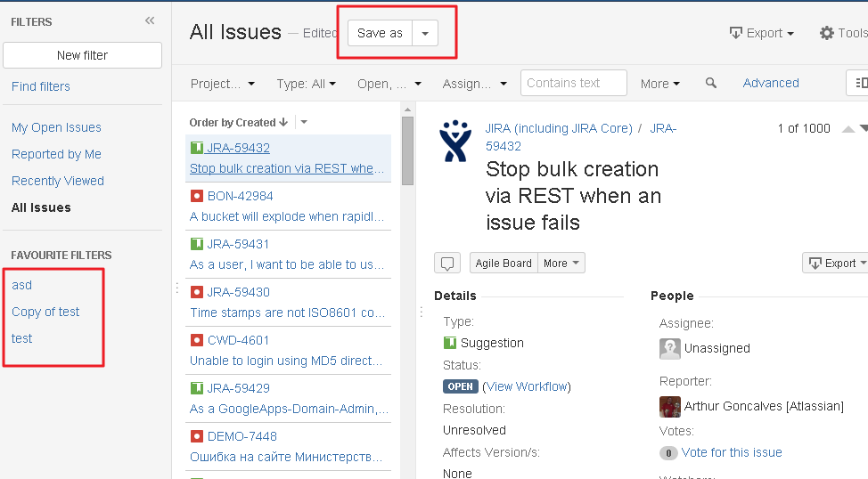The width and height of the screenshot is (868, 479).
Task: Click the vote count badge
Action: click(668, 453)
